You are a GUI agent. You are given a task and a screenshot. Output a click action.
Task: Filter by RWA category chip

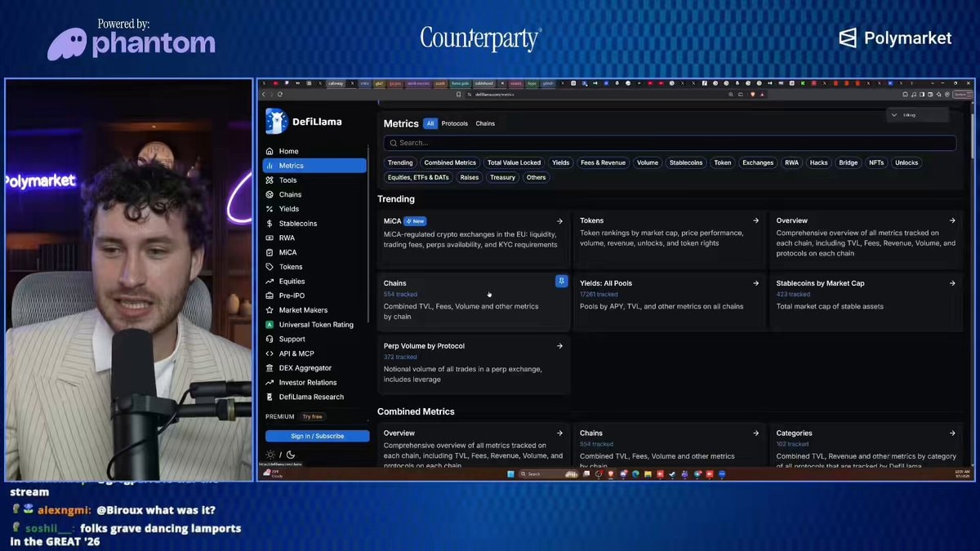click(792, 162)
